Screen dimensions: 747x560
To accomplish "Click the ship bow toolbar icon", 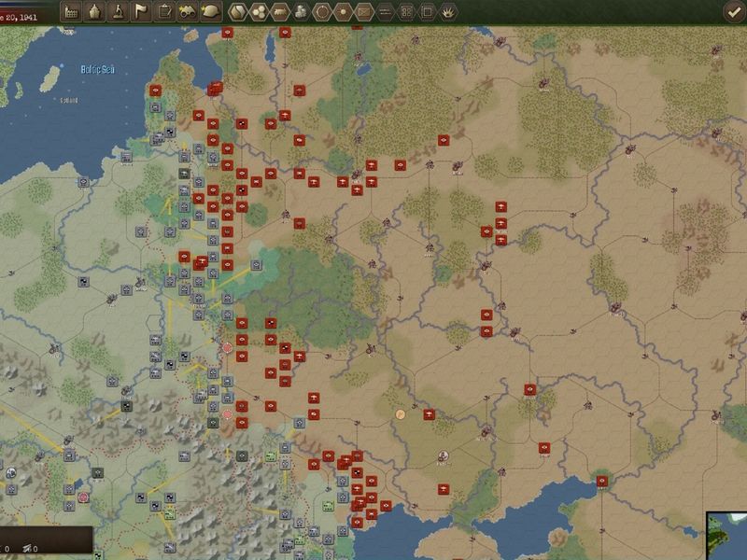I will [94, 12].
